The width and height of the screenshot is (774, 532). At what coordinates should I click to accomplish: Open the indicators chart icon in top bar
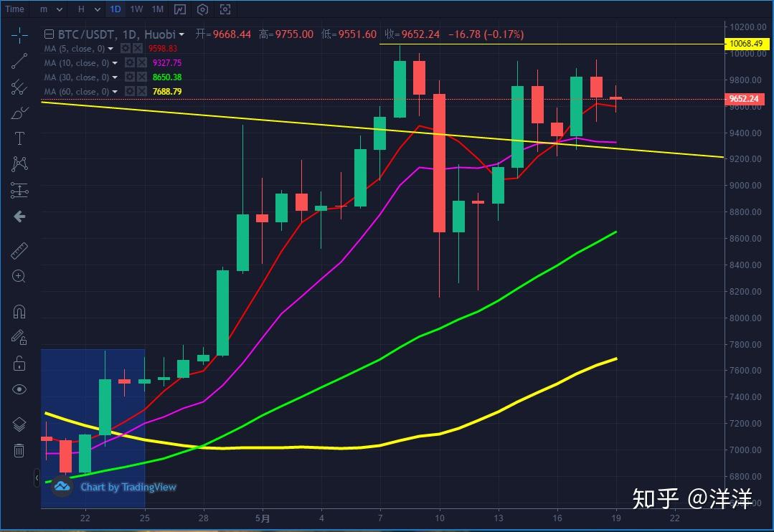pos(180,9)
